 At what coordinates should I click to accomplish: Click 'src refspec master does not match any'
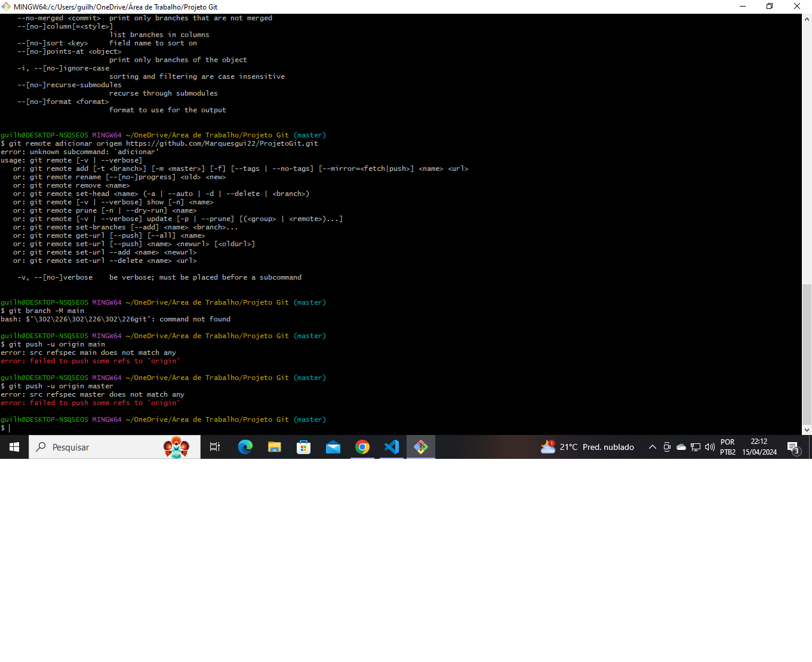coord(93,394)
